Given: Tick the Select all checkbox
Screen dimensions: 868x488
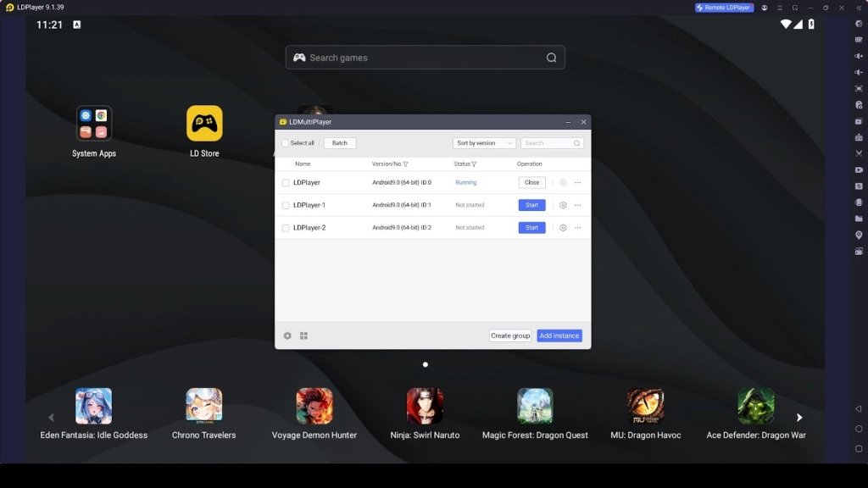Looking at the screenshot, I should [285, 143].
